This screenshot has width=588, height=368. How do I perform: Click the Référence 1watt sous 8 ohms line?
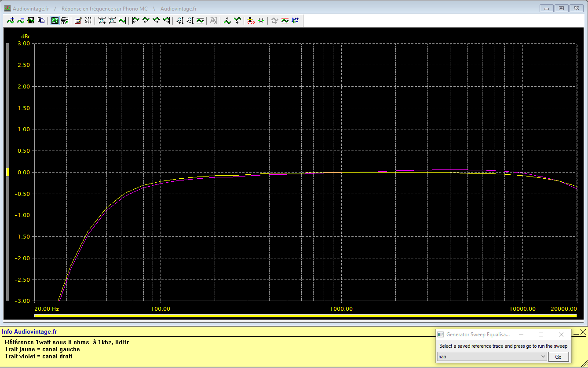[x=67, y=342]
